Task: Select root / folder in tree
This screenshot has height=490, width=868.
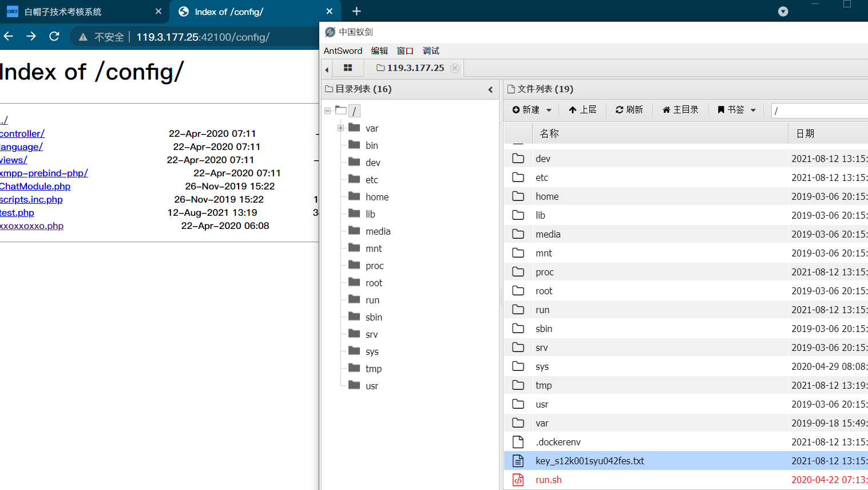Action: (x=354, y=111)
